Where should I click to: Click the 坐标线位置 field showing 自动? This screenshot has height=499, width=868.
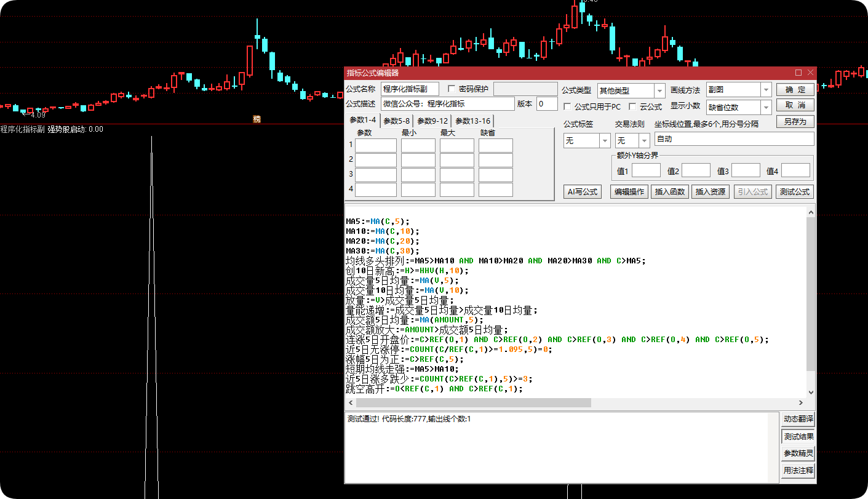click(735, 139)
